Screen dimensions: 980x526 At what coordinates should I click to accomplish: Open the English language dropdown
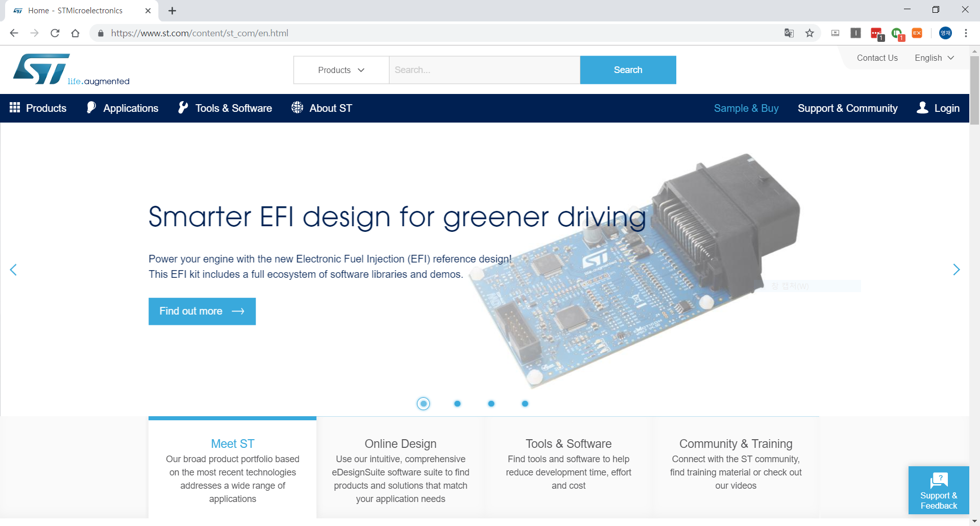[934, 58]
